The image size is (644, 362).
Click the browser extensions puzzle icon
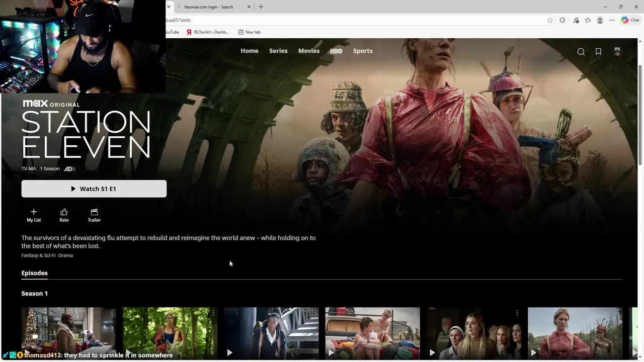562,20
